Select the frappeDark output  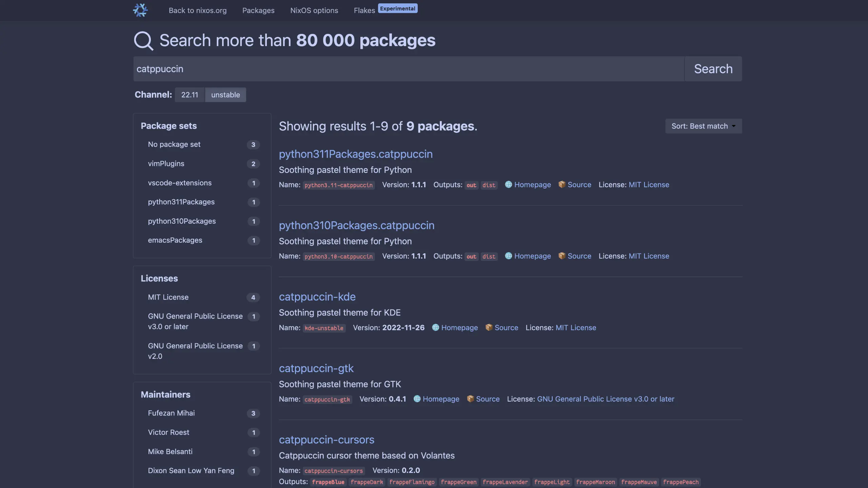(367, 482)
